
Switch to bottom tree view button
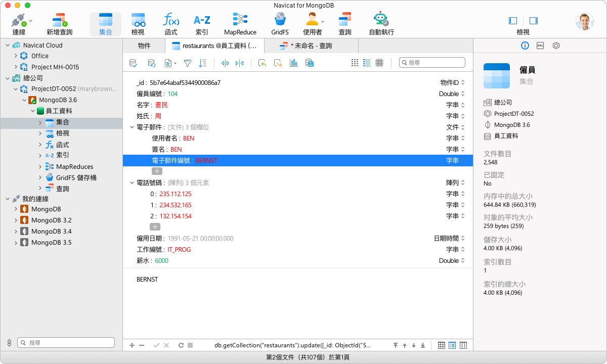[x=452, y=345]
